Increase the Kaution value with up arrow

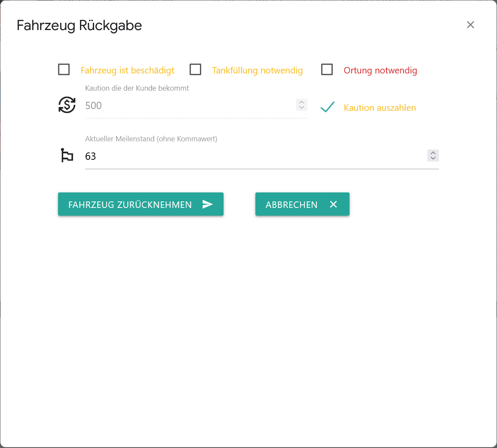(x=301, y=102)
